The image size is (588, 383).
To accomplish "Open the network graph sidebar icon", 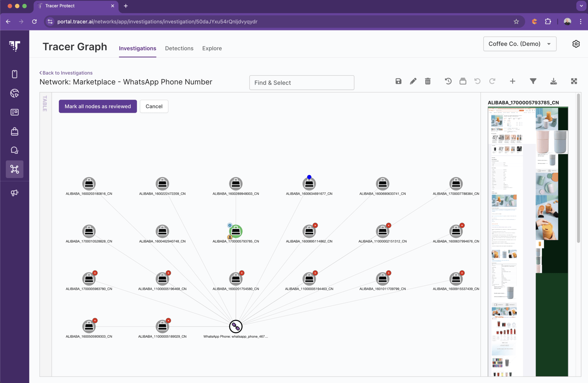I will [15, 169].
